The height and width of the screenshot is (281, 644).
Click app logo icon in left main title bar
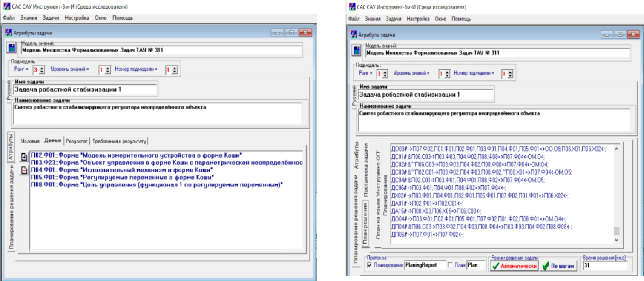point(6,7)
